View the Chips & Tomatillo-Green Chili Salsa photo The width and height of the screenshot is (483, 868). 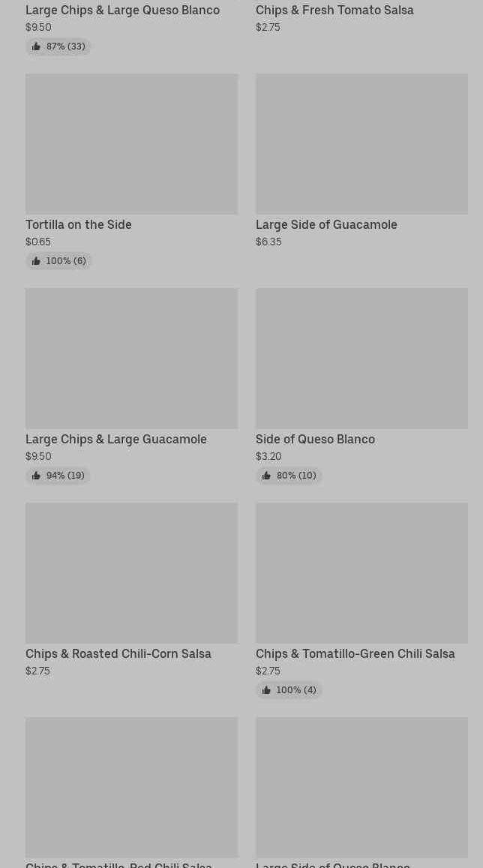pos(361,572)
